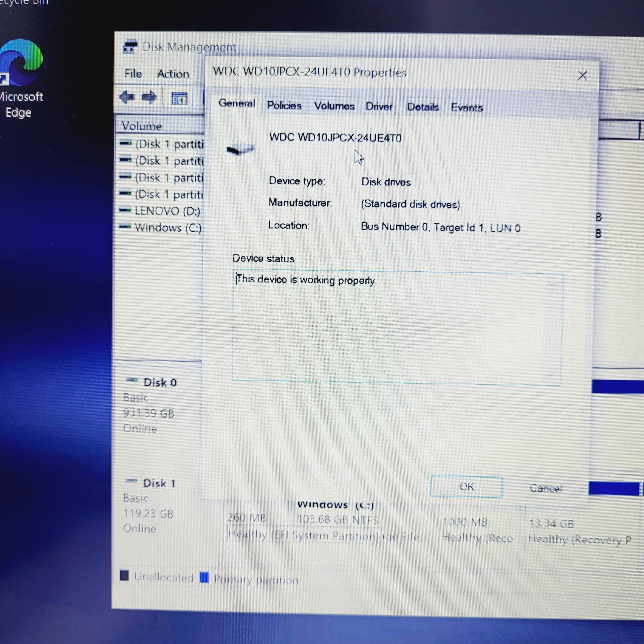This screenshot has height=644, width=644.
Task: Open the Action menu in Disk Management
Action: click(173, 74)
